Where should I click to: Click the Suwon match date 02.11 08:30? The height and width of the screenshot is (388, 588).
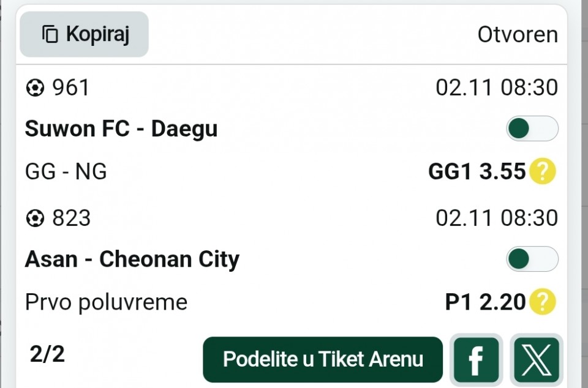tap(497, 88)
